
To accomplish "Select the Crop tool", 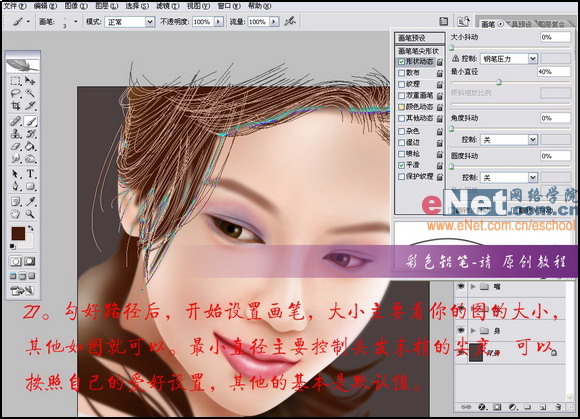I will [x=16, y=106].
